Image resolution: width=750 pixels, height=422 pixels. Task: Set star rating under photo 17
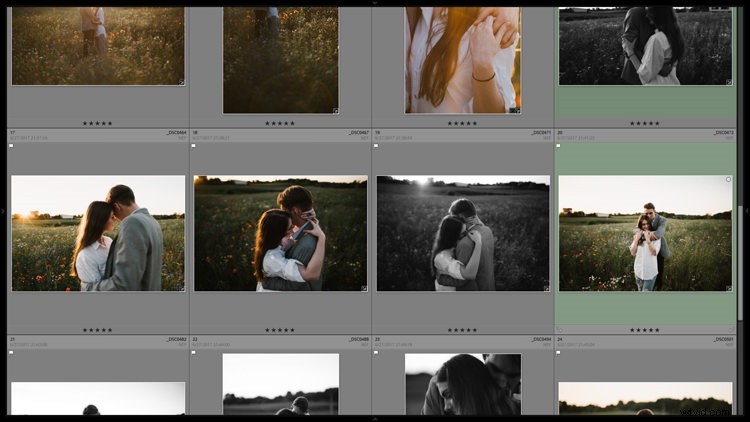[98, 330]
